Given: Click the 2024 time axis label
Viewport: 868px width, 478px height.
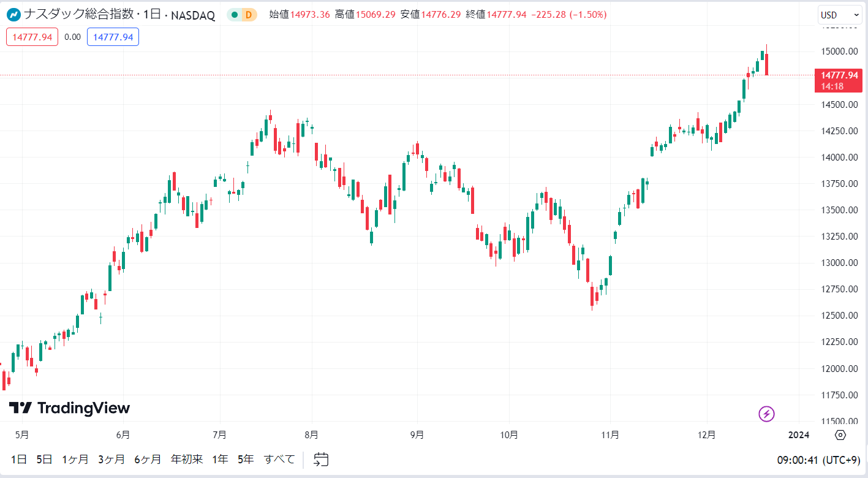Looking at the screenshot, I should click(x=799, y=435).
